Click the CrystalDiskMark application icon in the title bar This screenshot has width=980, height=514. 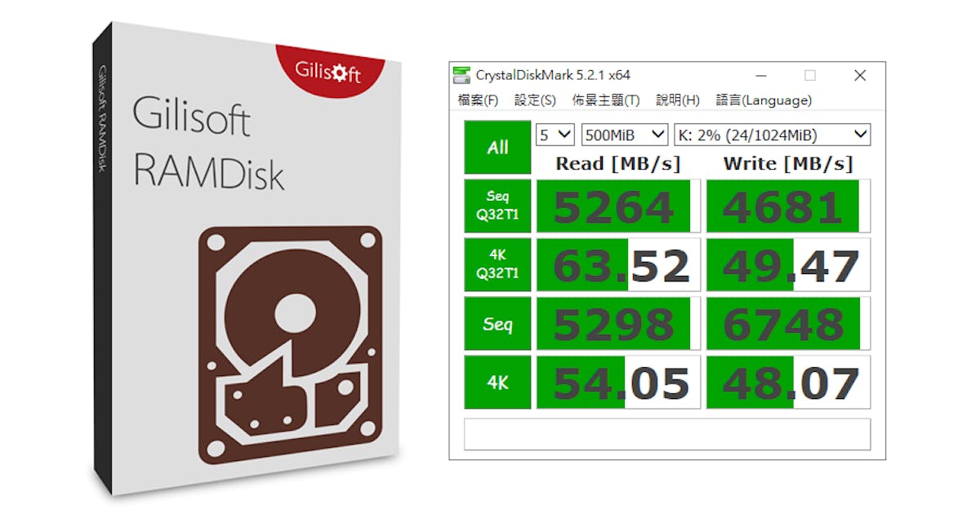point(462,74)
